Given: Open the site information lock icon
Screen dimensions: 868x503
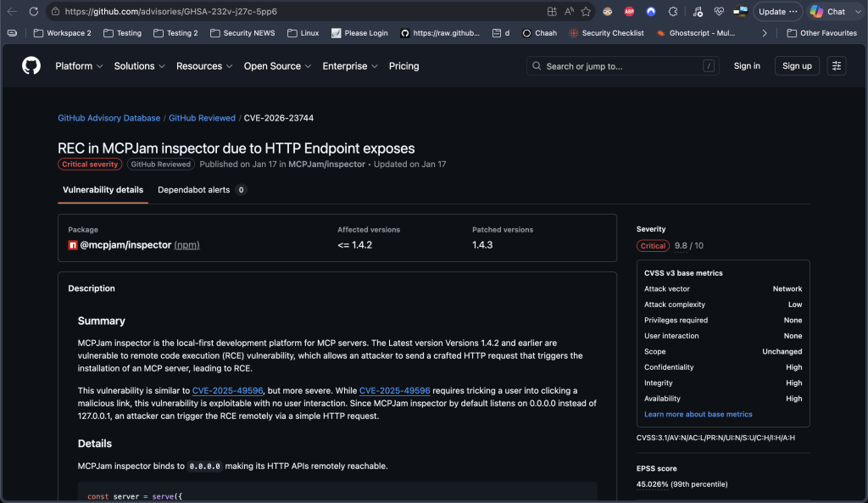Looking at the screenshot, I should coord(55,11).
